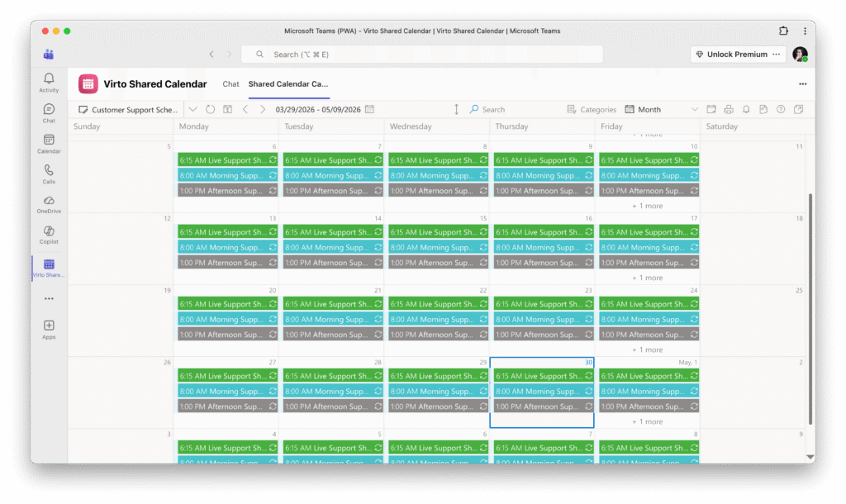Open the Apps store in the sidebar
Image resolution: width=846 pixels, height=504 pixels.
coord(49,329)
